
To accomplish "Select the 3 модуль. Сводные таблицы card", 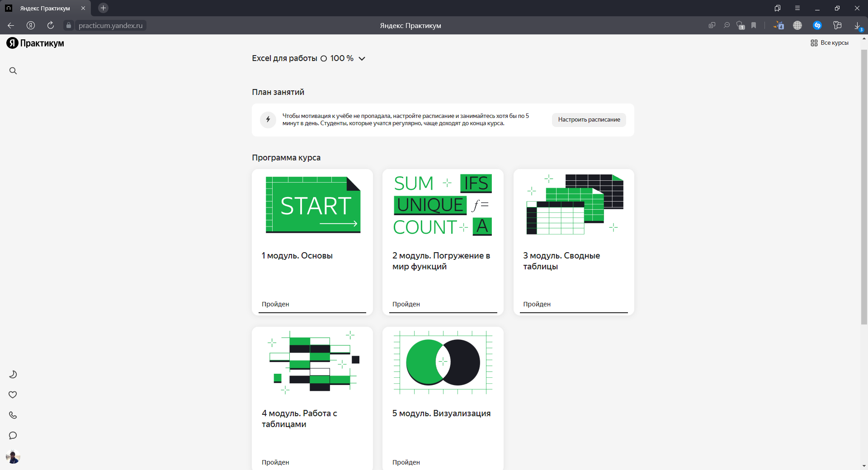I will (573, 242).
